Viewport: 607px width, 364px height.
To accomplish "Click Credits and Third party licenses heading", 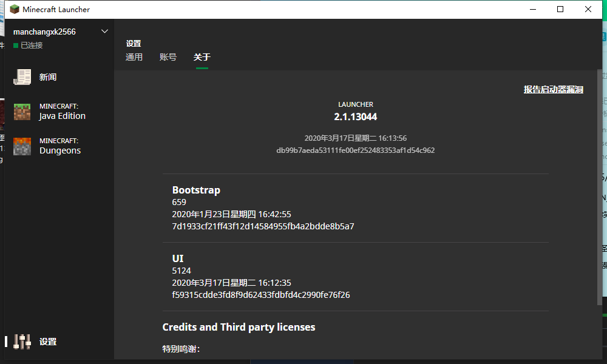I will [x=239, y=327].
